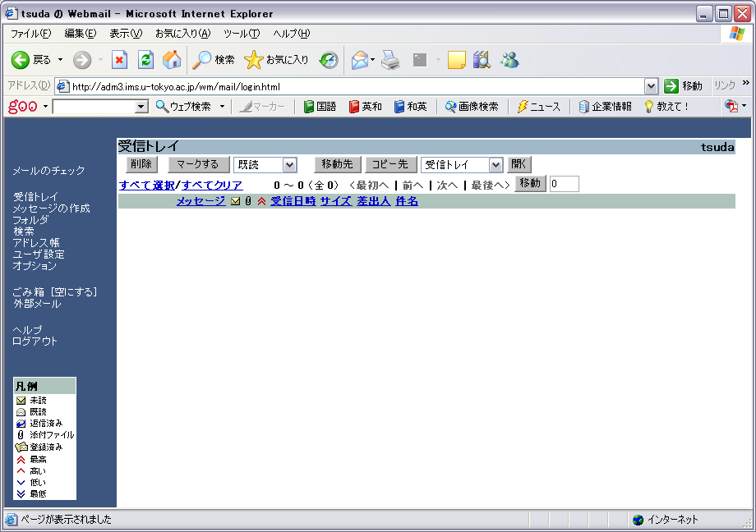Expand the goo search box dropdown
The height and width of the screenshot is (532, 756).
[x=141, y=107]
